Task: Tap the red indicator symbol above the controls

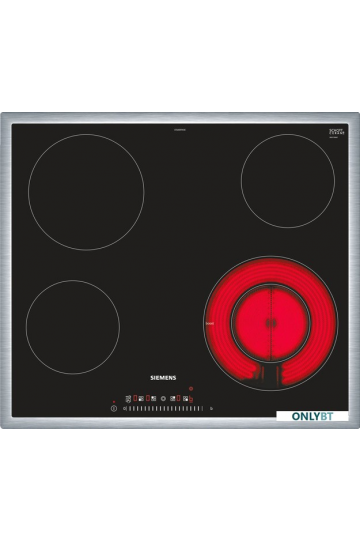Action: 191,388
